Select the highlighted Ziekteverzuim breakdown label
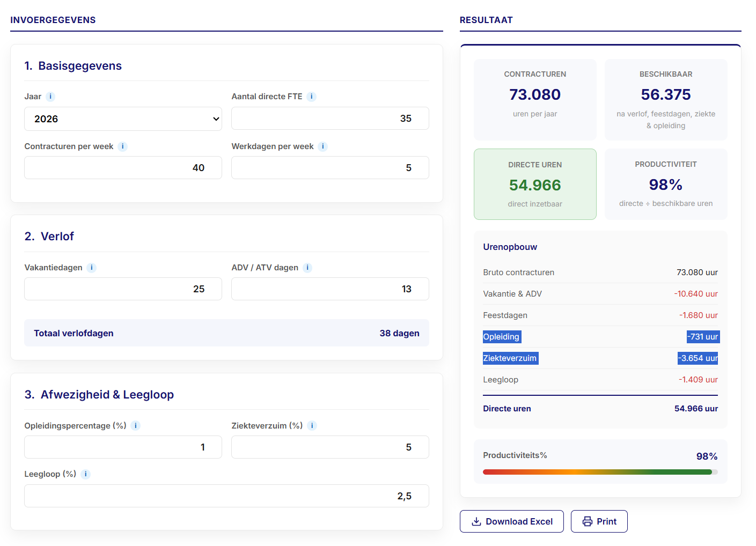 pos(510,358)
